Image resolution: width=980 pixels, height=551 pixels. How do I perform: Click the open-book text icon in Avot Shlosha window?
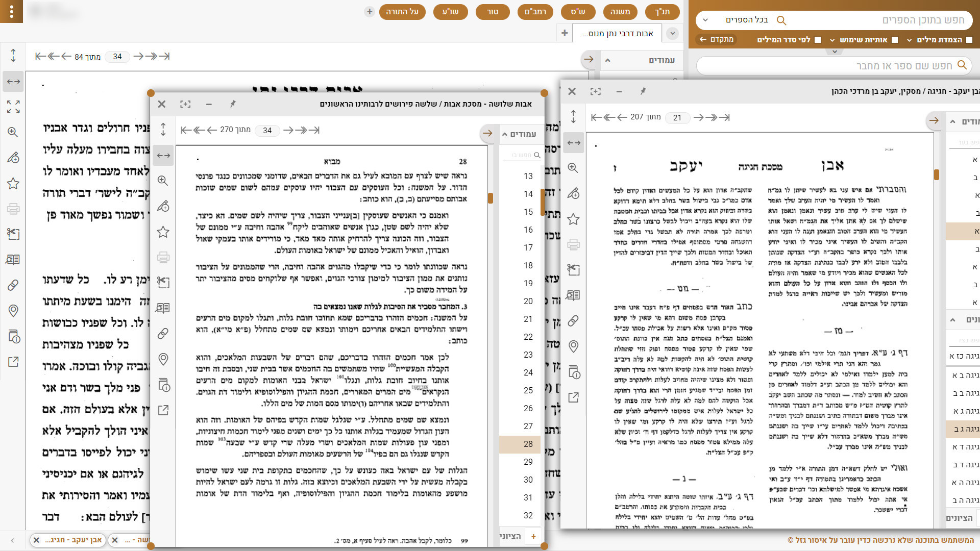tap(163, 308)
